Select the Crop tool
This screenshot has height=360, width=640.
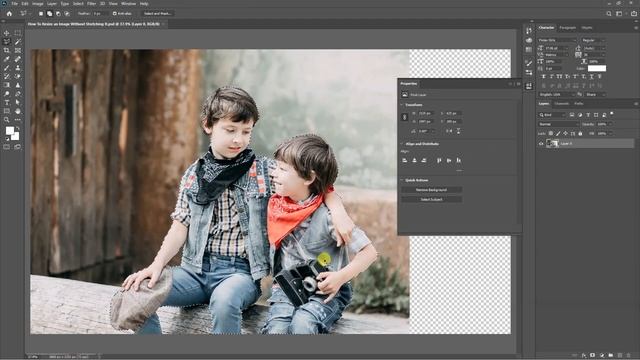pos(7,50)
